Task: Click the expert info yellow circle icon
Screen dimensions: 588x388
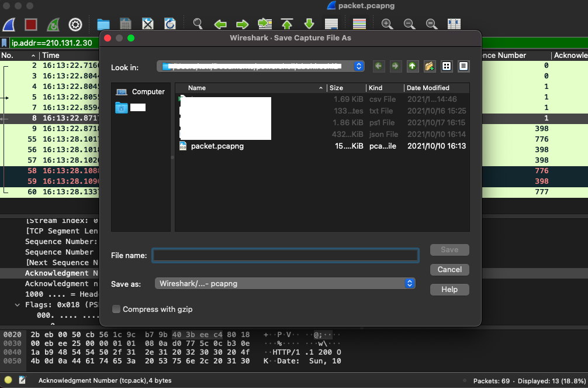Action: (x=8, y=380)
